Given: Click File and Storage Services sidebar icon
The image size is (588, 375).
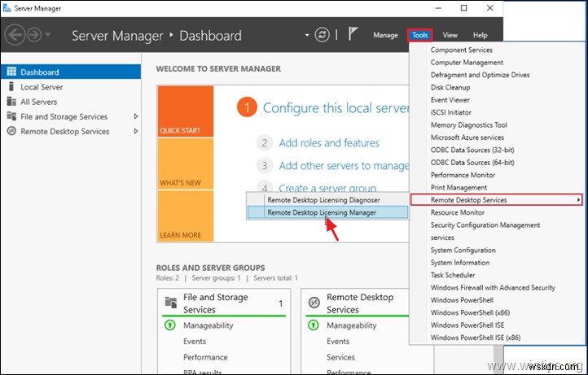Looking at the screenshot, I should point(11,116).
